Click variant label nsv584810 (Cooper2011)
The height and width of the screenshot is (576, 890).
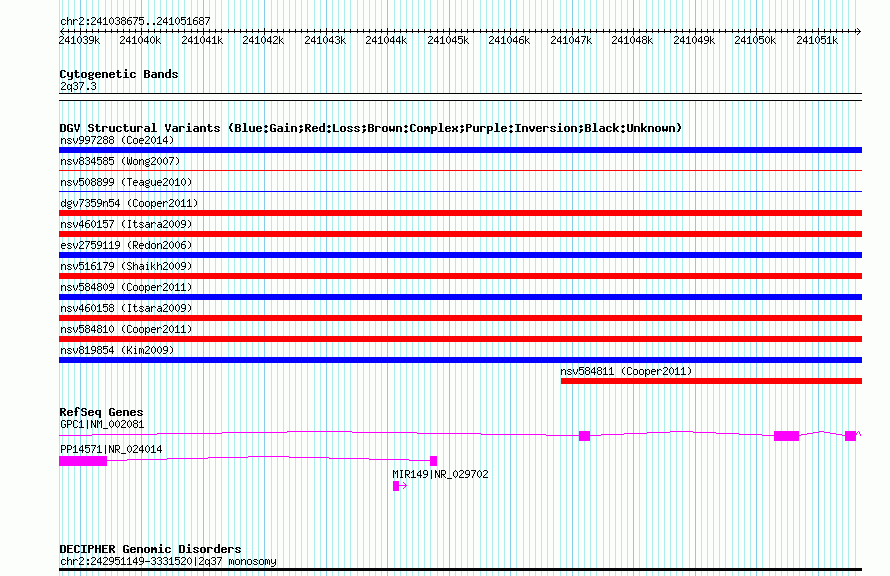[126, 329]
